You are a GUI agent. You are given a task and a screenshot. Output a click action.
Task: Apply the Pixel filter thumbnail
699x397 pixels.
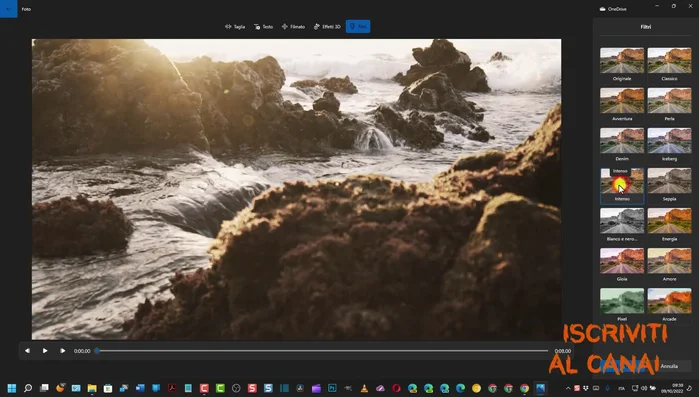[622, 301]
